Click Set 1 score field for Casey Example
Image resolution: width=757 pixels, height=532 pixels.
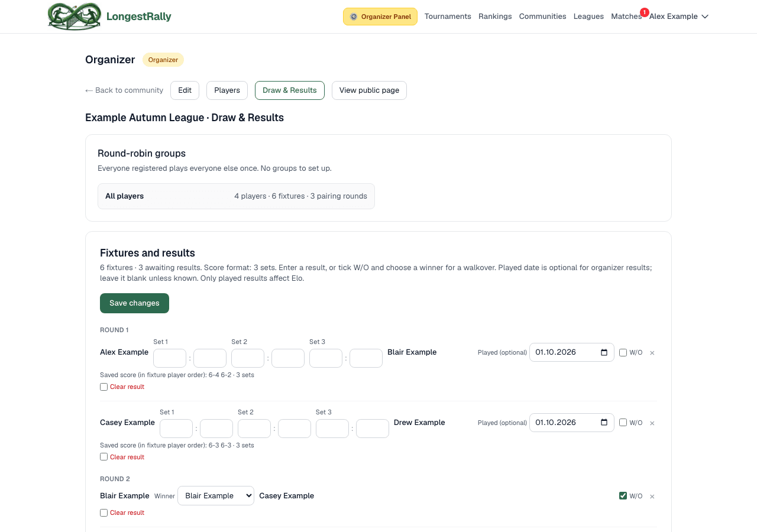(x=176, y=429)
